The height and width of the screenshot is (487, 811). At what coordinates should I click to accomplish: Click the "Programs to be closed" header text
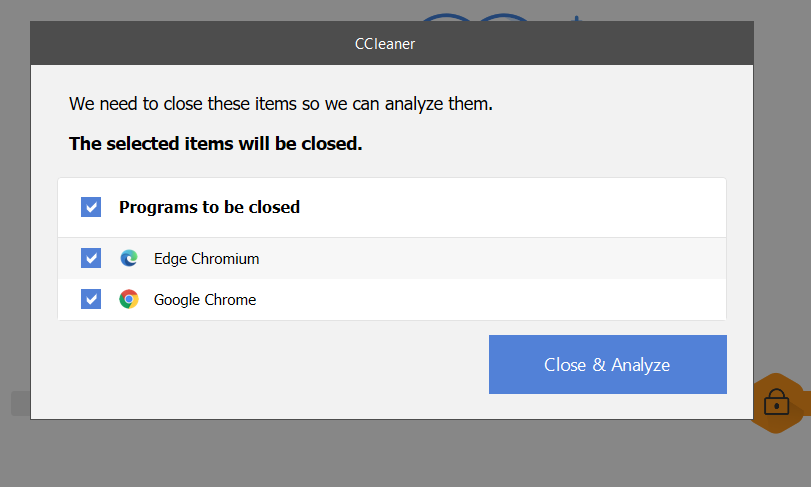209,207
